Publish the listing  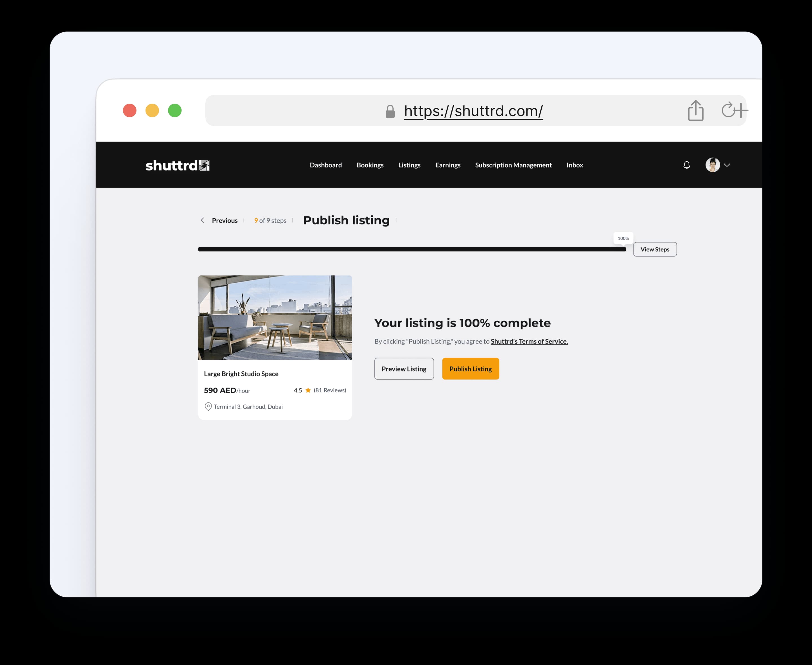pos(470,369)
